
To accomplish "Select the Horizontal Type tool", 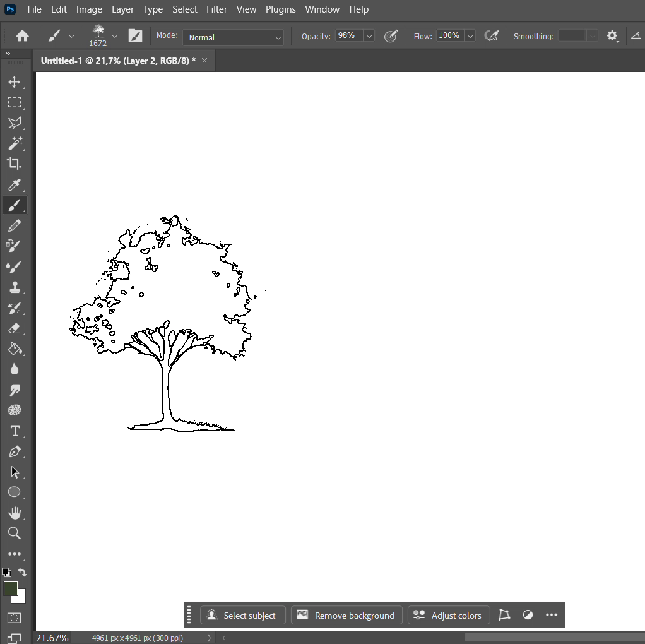I will click(x=15, y=431).
